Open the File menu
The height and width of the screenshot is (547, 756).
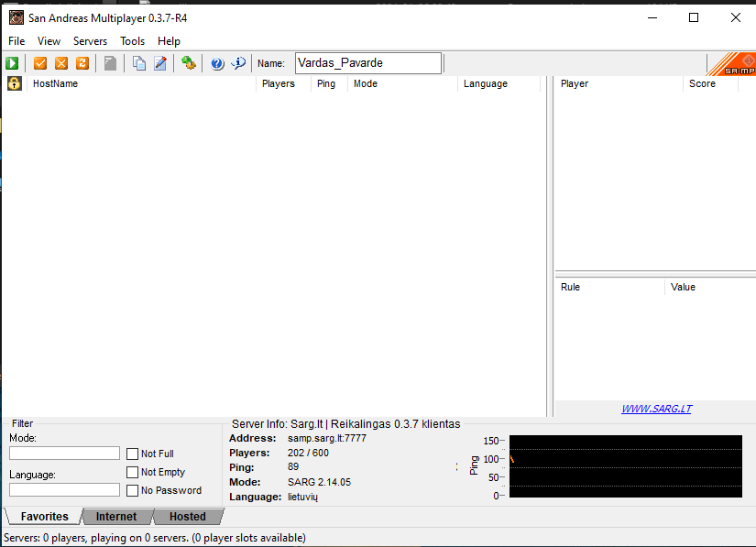coord(16,41)
